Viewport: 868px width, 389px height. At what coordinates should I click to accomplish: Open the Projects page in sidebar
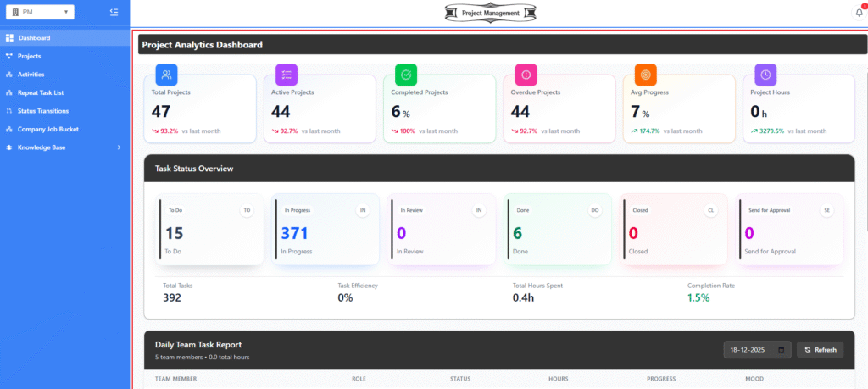tap(29, 56)
